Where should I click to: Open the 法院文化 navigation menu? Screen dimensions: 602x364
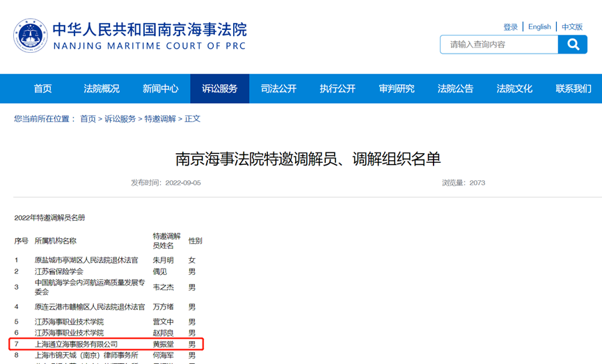pos(514,88)
